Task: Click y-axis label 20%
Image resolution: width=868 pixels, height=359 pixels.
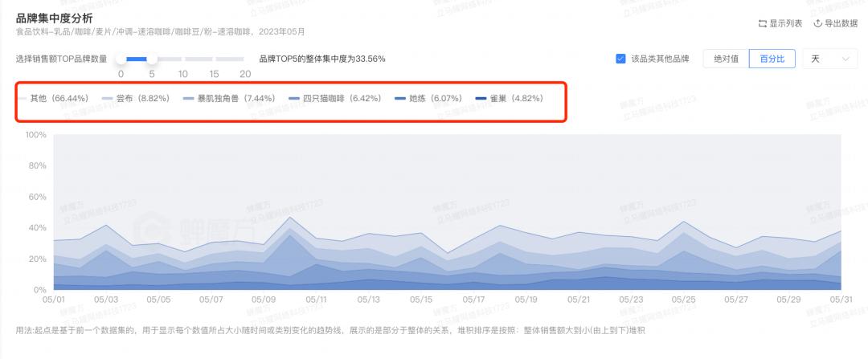Action: click(39, 259)
